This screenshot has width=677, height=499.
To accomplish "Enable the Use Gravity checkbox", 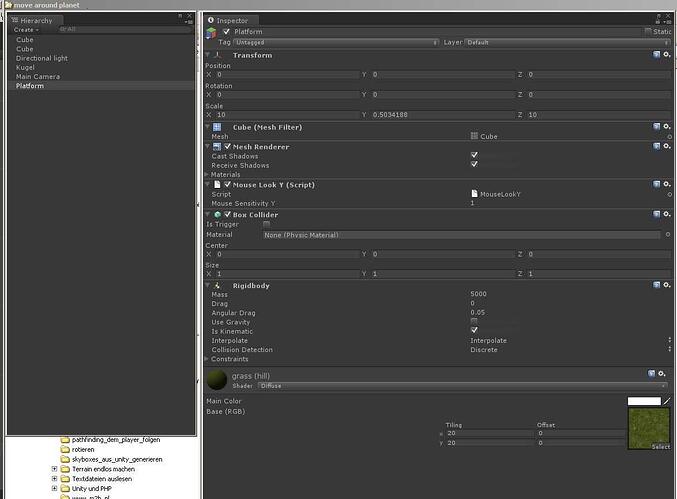I will pyautogui.click(x=474, y=322).
